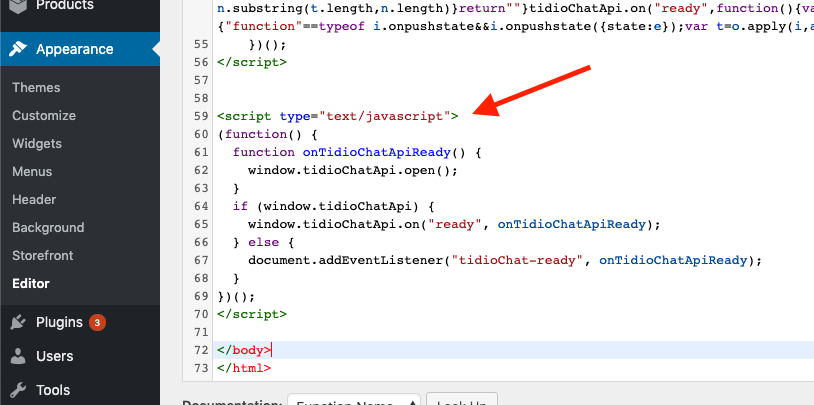This screenshot has width=814, height=405.
Task: Open the Appearance menu
Action: coord(79,49)
